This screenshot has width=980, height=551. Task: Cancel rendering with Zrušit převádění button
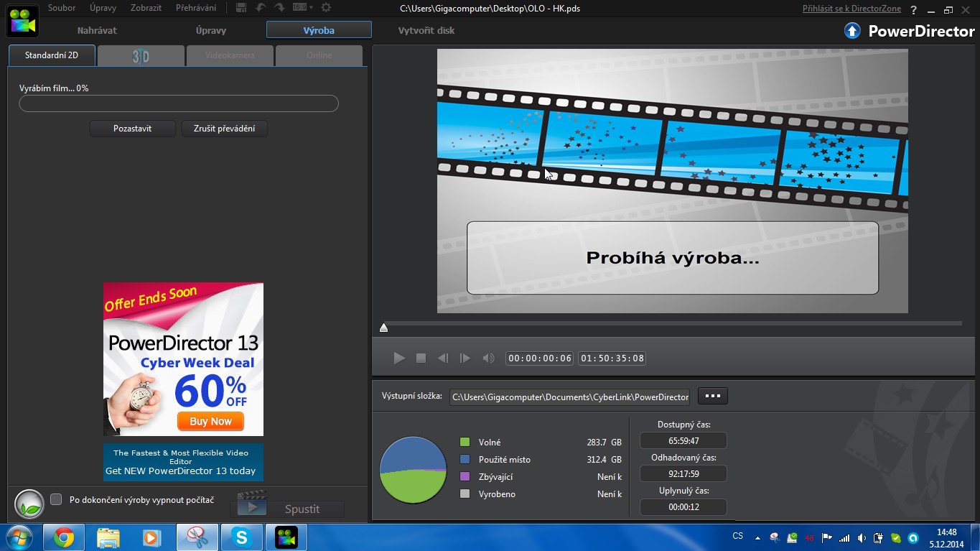click(x=224, y=129)
